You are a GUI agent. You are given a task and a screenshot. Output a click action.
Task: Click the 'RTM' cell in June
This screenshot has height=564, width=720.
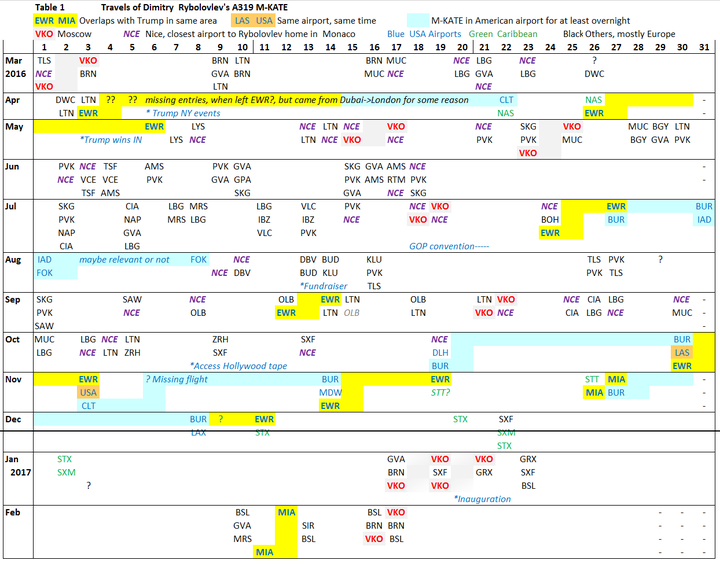pos(396,180)
